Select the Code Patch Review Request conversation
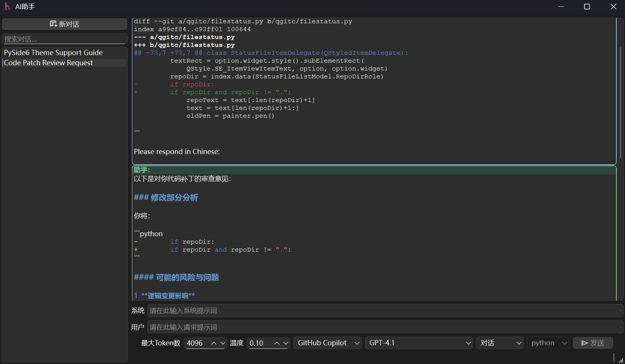Image resolution: width=625 pixels, height=364 pixels. point(64,63)
